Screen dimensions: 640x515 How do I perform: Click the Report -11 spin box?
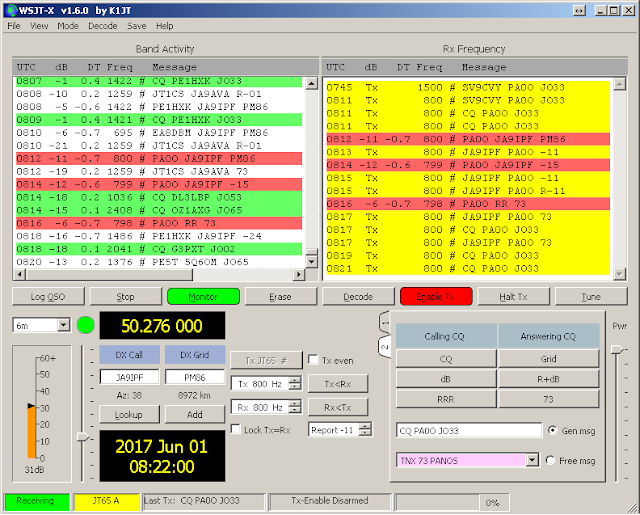click(x=340, y=430)
